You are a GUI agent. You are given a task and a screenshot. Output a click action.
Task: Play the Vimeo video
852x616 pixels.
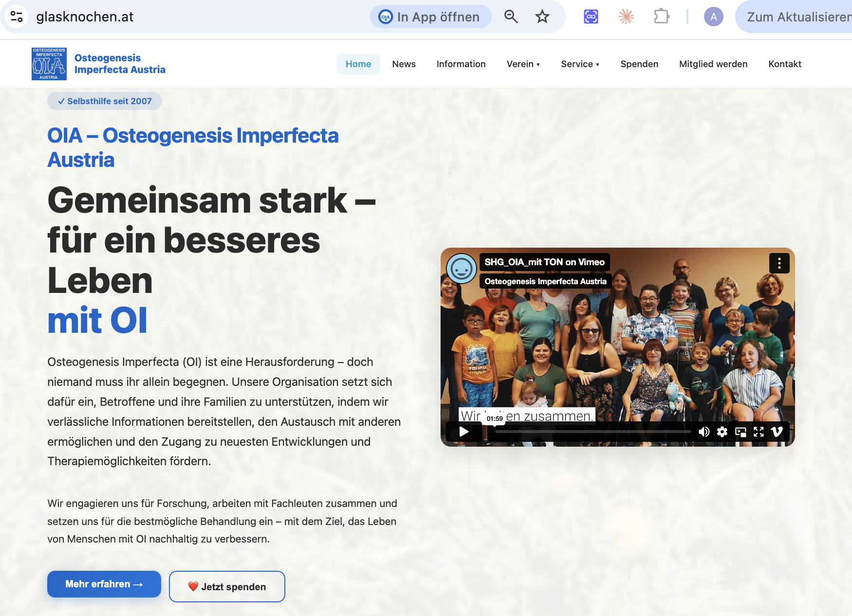pos(464,432)
